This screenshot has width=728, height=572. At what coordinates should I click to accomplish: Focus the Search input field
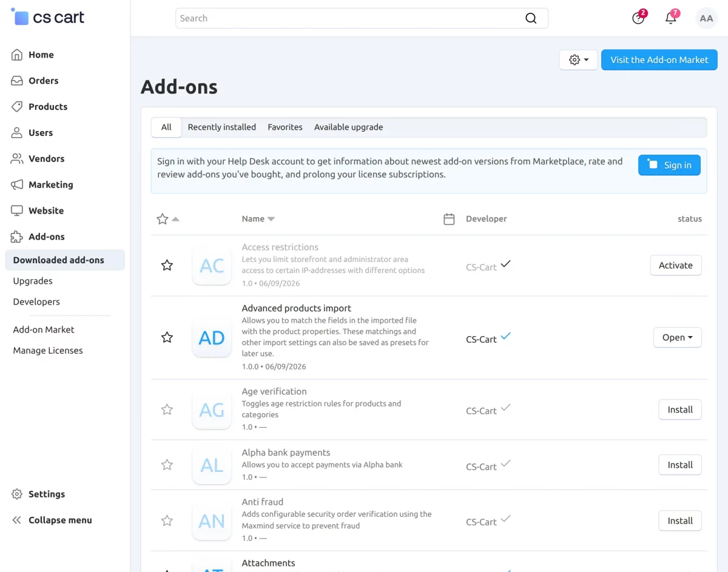(x=362, y=18)
